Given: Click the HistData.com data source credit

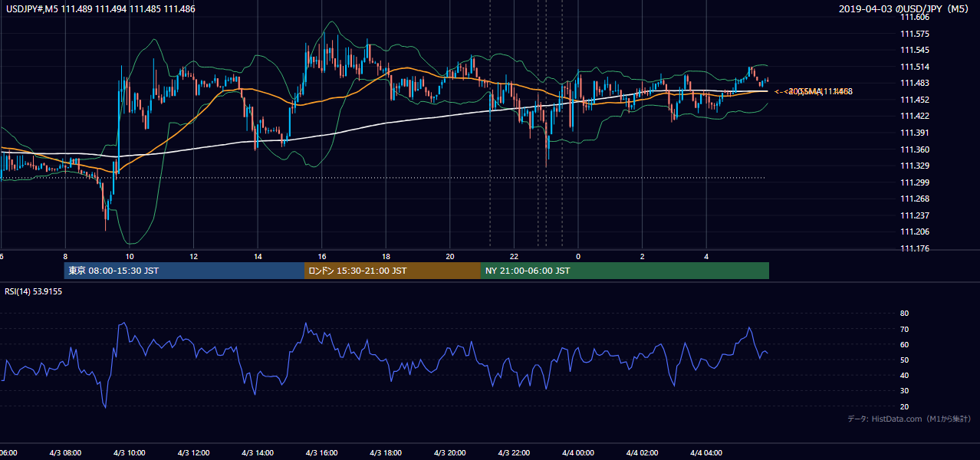Looking at the screenshot, I should pyautogui.click(x=909, y=419).
